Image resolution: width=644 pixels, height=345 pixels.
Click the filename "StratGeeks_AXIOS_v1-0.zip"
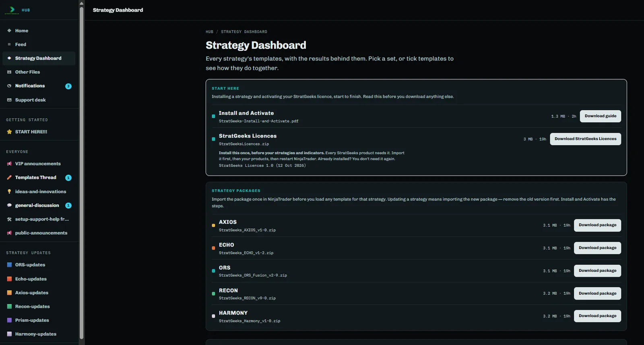pyautogui.click(x=247, y=230)
